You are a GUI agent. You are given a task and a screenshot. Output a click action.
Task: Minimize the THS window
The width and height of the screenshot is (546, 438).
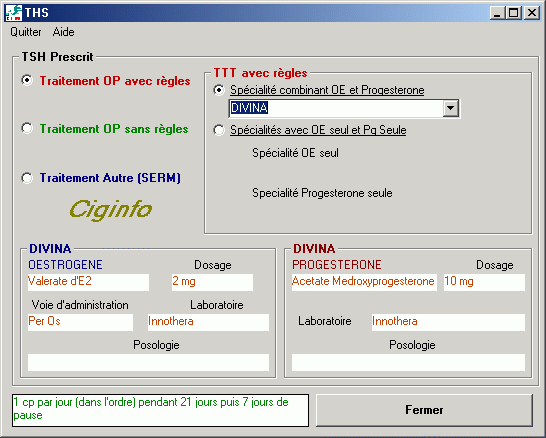click(x=497, y=13)
